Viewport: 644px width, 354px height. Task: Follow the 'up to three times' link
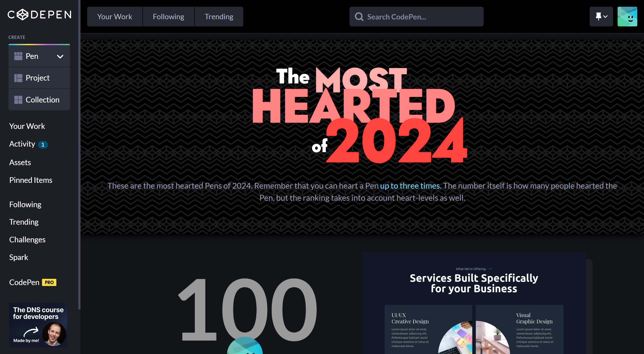click(411, 186)
